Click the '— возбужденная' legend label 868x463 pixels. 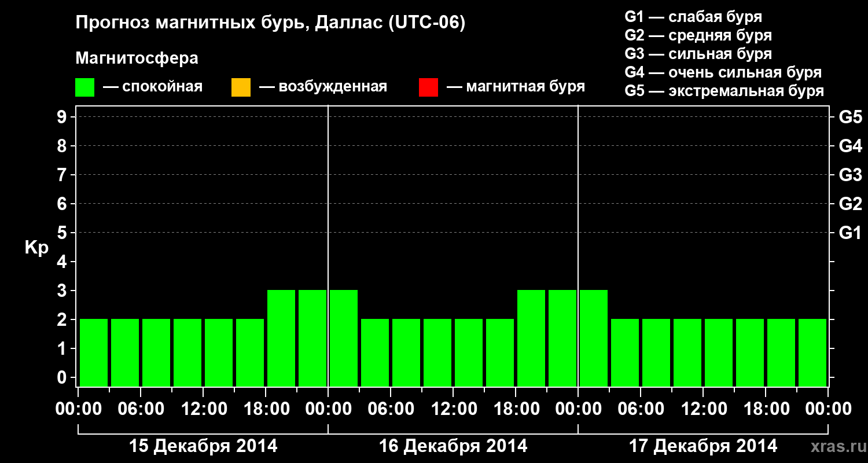(323, 87)
